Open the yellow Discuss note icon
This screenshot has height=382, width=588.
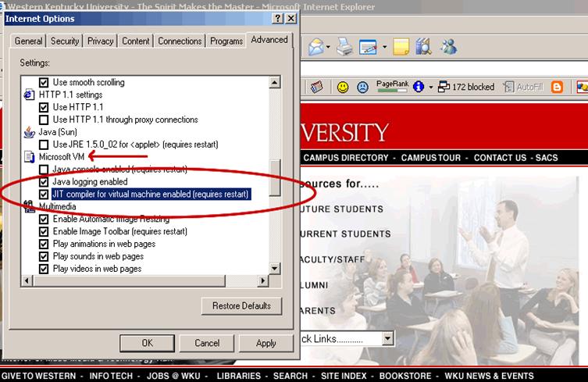(401, 48)
